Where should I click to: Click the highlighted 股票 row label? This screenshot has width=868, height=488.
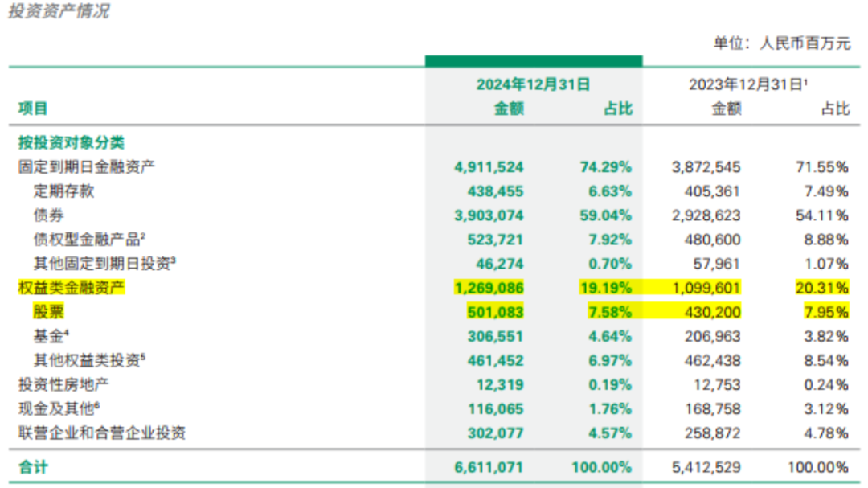[x=48, y=312]
